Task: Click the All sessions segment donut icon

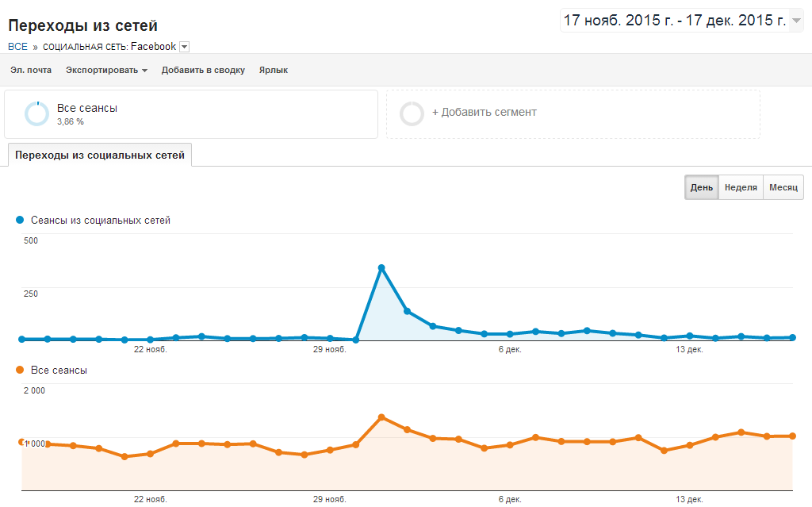Action: click(x=36, y=114)
